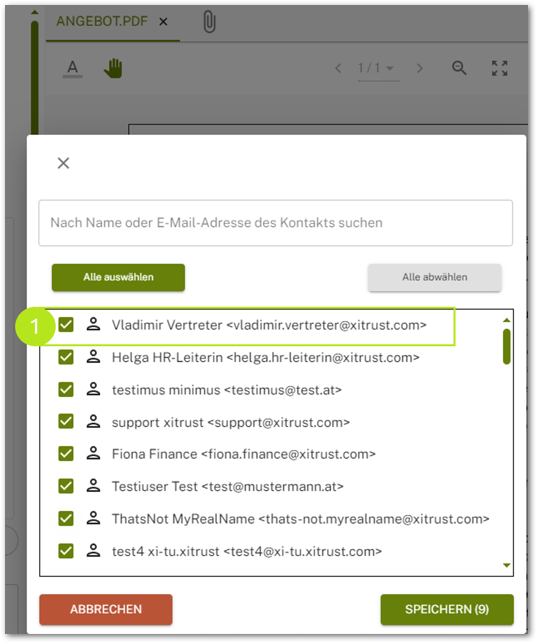Click Alle auswählen button
Screen dimensions: 537x643
pos(118,278)
